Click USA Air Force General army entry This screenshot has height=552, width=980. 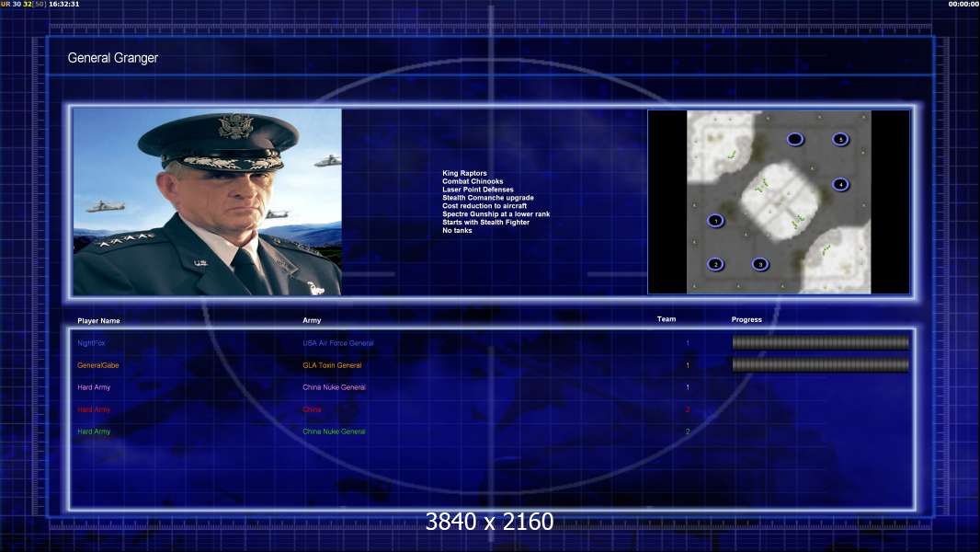338,343
